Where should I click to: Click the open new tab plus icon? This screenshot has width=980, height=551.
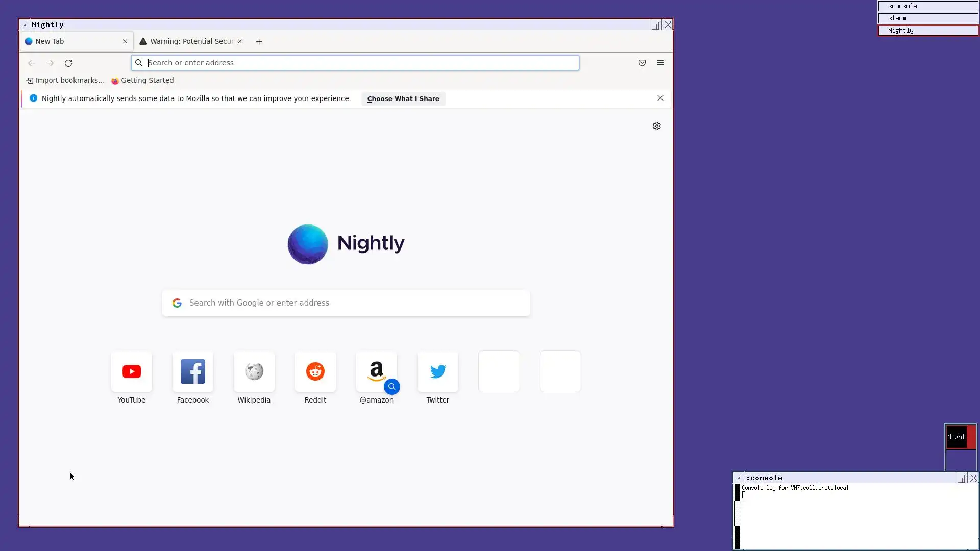point(259,42)
